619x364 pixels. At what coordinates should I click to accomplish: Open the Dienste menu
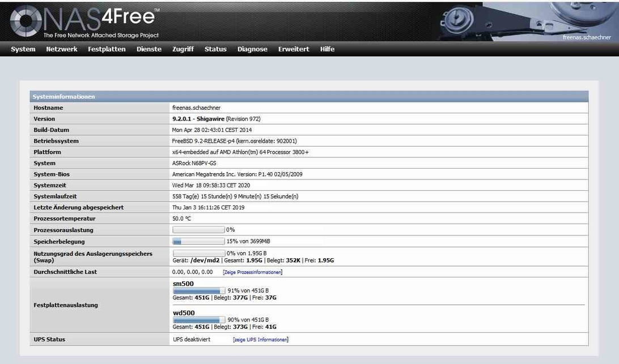coord(149,49)
